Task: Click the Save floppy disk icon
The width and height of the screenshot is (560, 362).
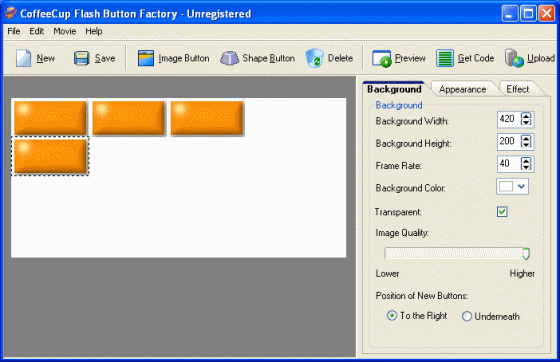Action: coord(81,58)
